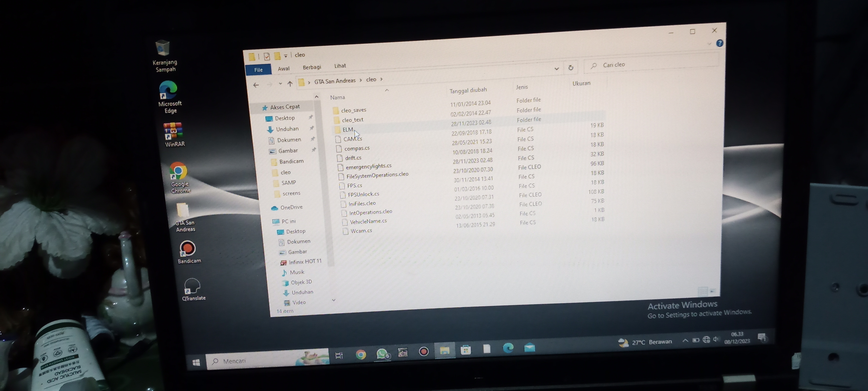Sort by Tanggal diubah column header
868x391 pixels.
[x=468, y=90]
